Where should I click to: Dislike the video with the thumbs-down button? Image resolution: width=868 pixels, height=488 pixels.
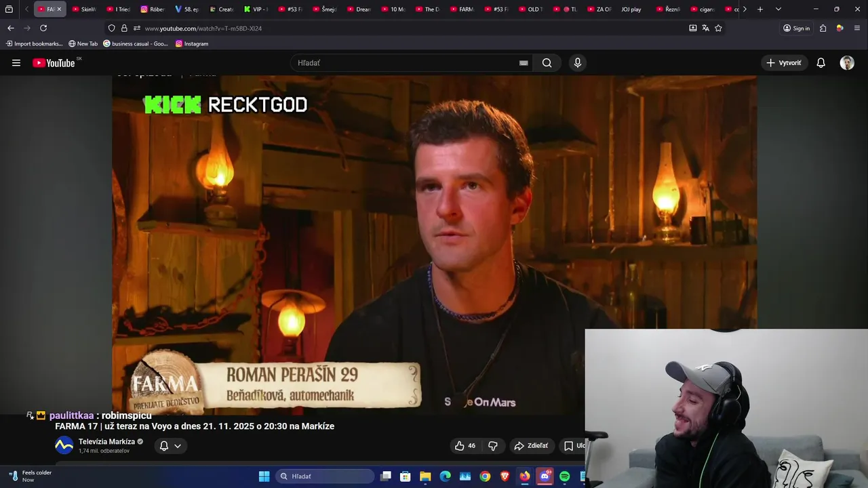pos(493,445)
